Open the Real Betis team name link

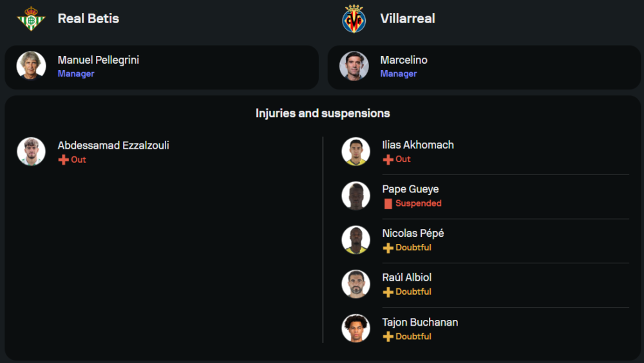88,19
